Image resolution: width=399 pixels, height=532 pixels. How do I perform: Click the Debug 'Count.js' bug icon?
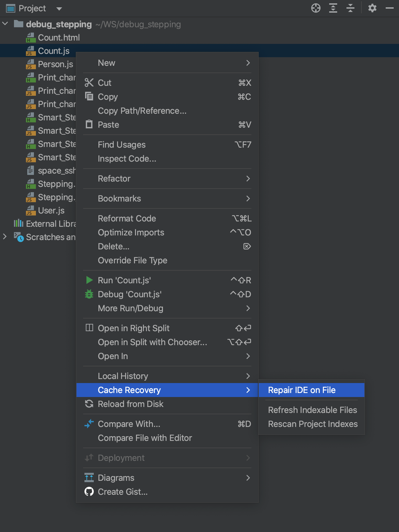[x=89, y=294]
